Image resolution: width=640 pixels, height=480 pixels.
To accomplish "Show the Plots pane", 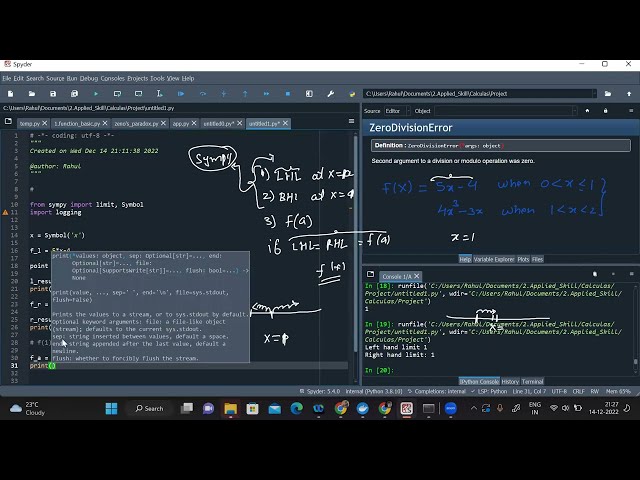I will [x=523, y=259].
